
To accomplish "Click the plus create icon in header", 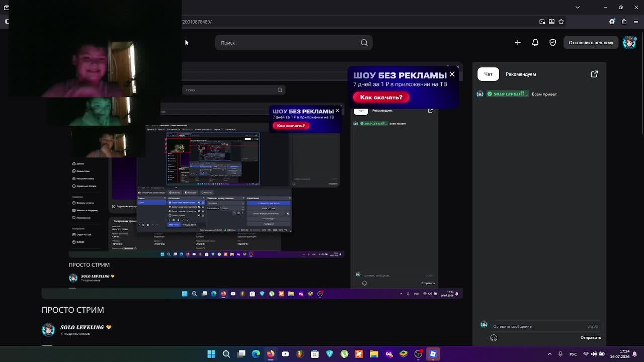I will (518, 43).
